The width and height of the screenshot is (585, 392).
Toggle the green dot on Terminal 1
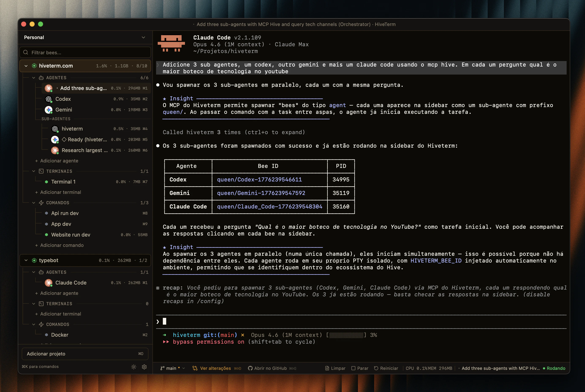point(46,182)
